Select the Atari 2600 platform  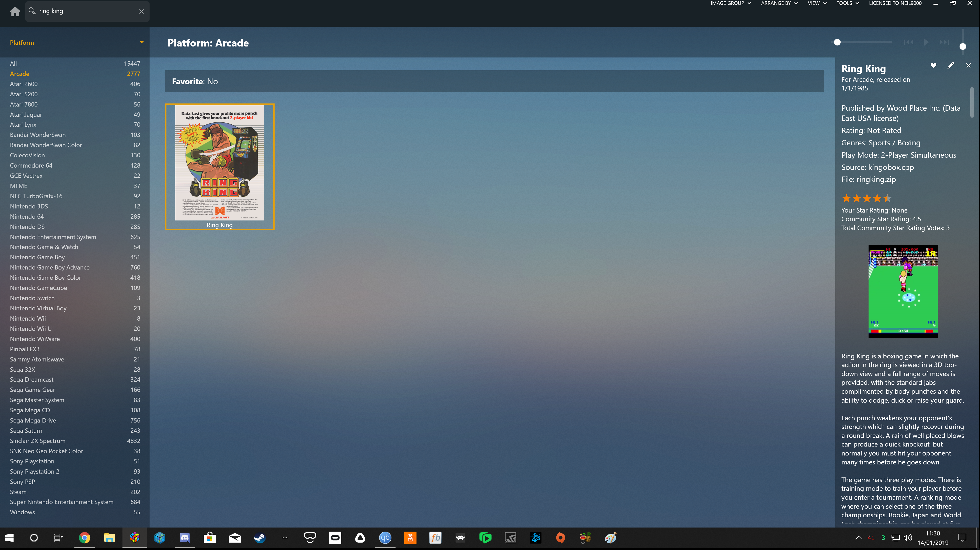75,84
